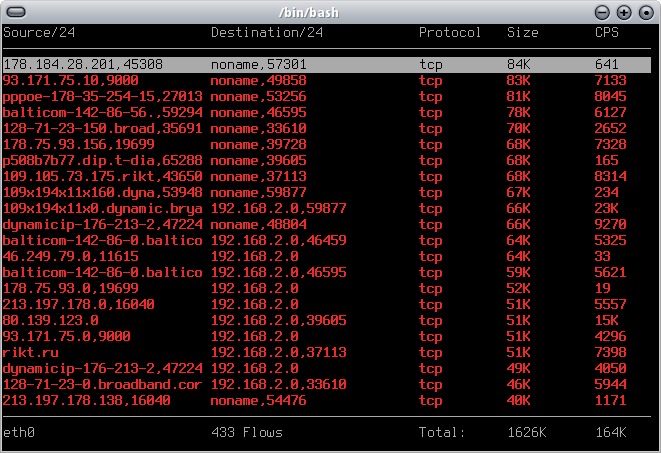
Task: Click the eth0 interface label
Action: [x=19, y=432]
